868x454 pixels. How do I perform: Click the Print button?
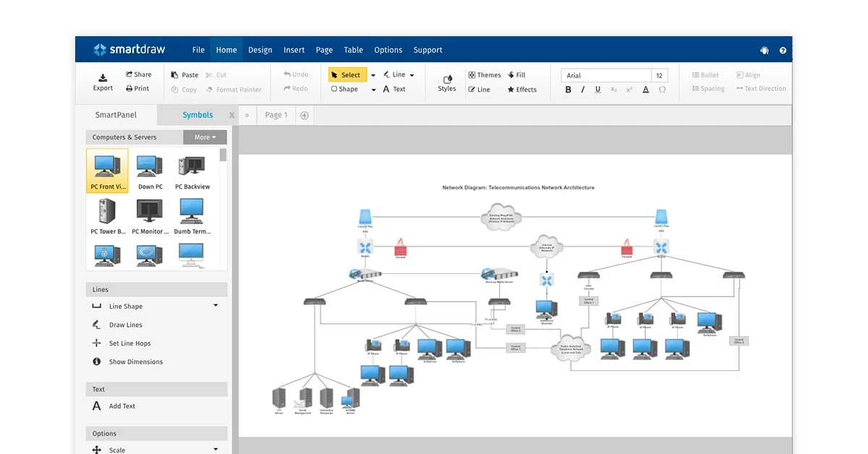pos(137,88)
